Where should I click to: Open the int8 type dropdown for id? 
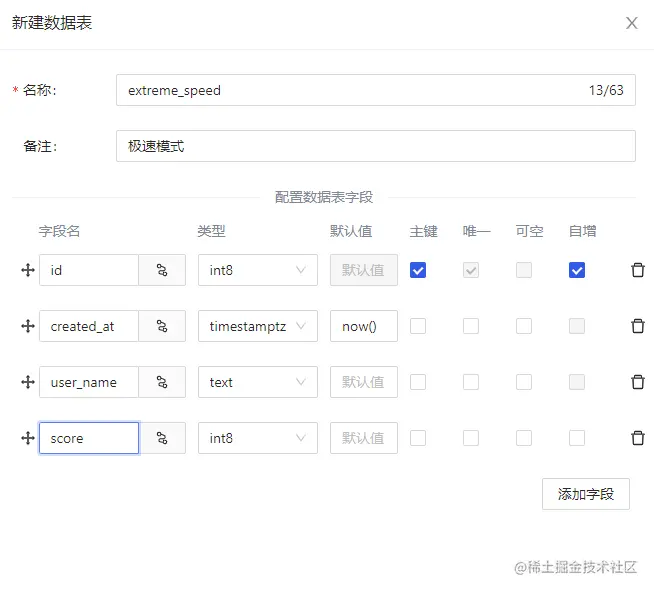[258, 270]
